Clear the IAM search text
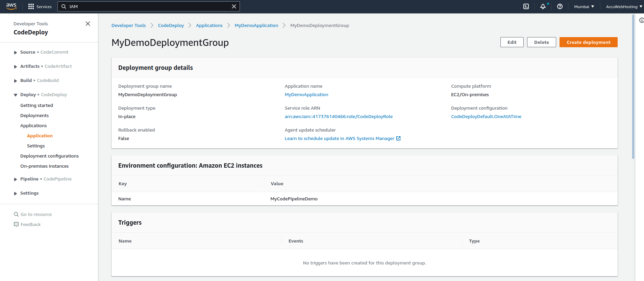 [234, 6]
